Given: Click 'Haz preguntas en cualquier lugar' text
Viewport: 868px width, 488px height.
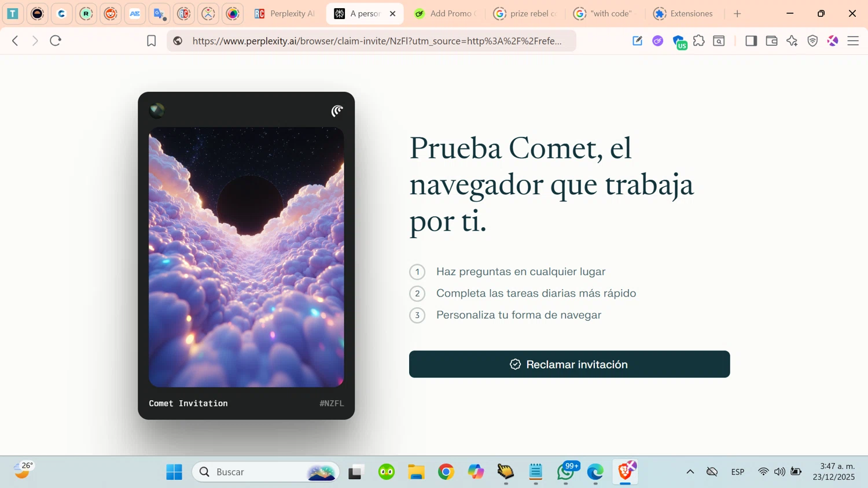Looking at the screenshot, I should [x=521, y=272].
